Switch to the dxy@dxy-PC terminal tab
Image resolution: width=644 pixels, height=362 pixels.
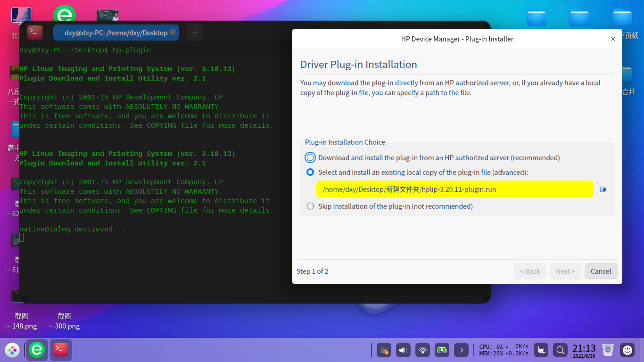(113, 33)
